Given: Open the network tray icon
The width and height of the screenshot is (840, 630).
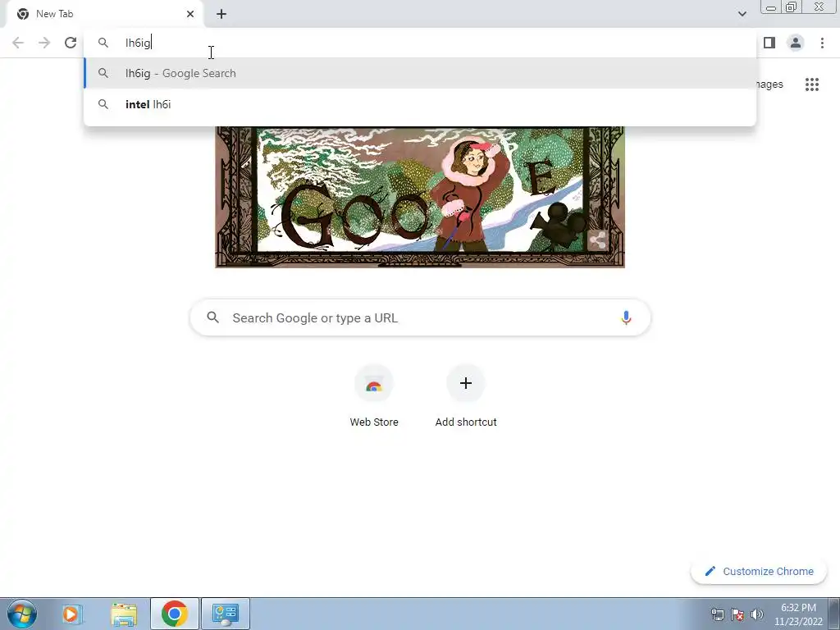Looking at the screenshot, I should (x=717, y=614).
